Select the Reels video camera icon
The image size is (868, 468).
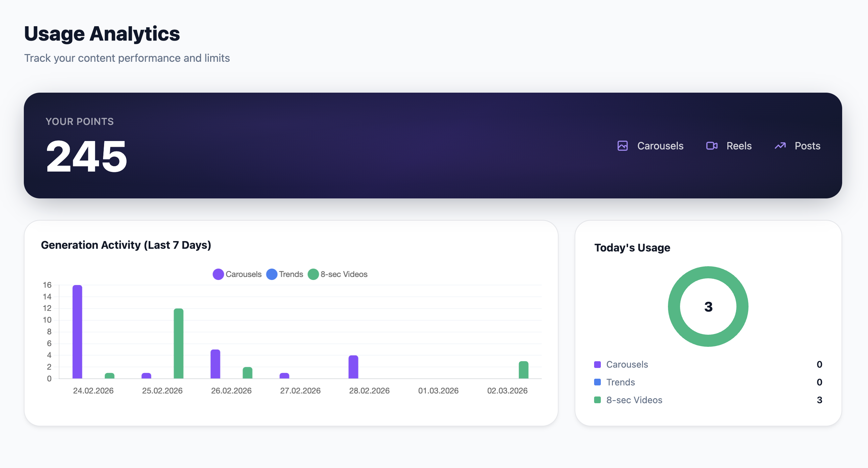[712, 146]
